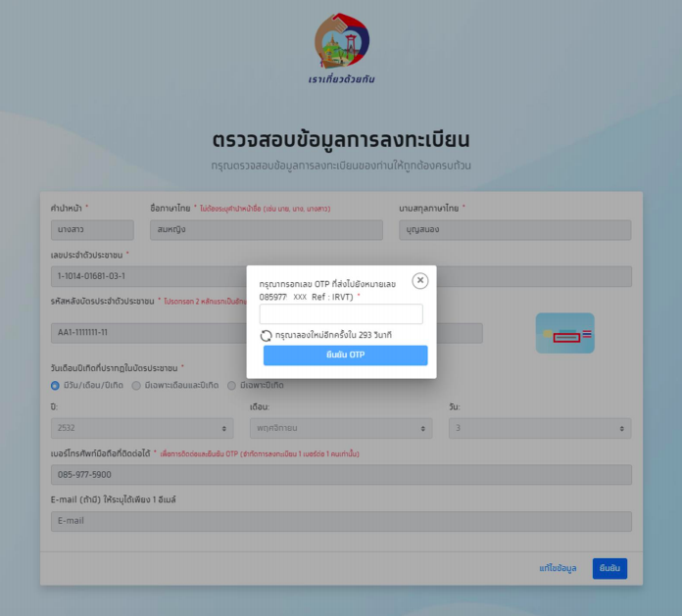
Task: Select มีวัน/เดือน/ปีเกิด radio option
Action: 55,386
